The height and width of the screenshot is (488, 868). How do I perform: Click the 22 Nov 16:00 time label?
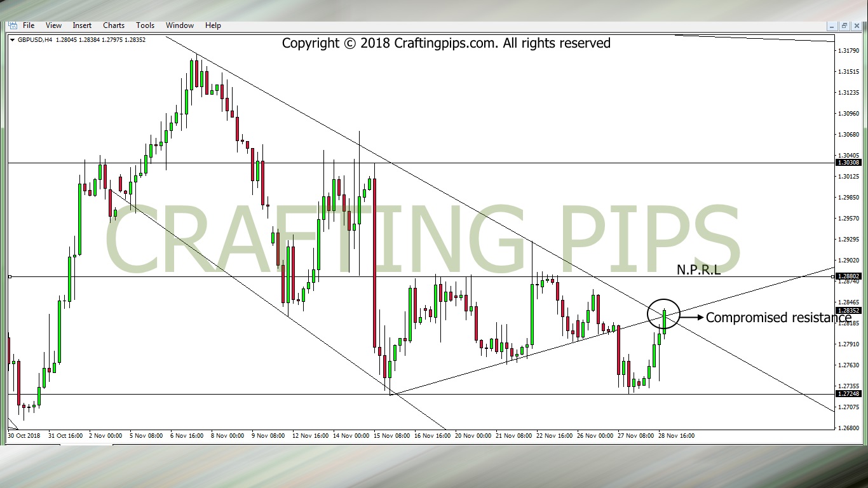555,436
